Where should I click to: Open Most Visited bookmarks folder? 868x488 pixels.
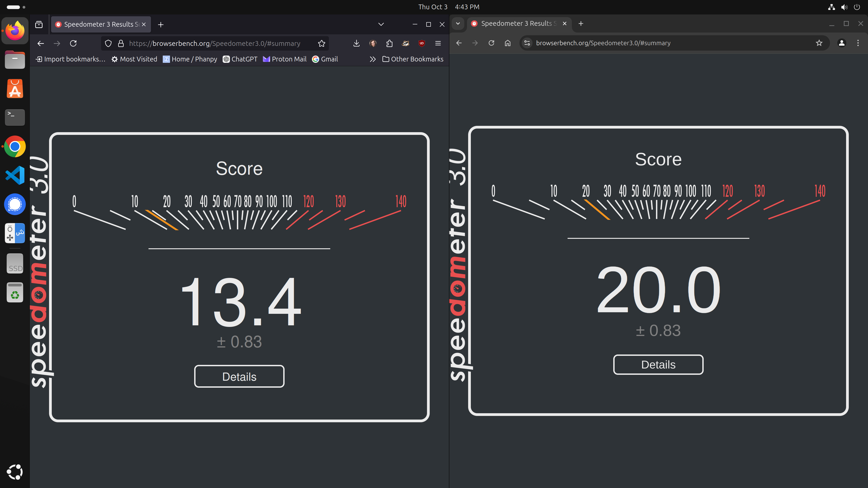pos(134,59)
